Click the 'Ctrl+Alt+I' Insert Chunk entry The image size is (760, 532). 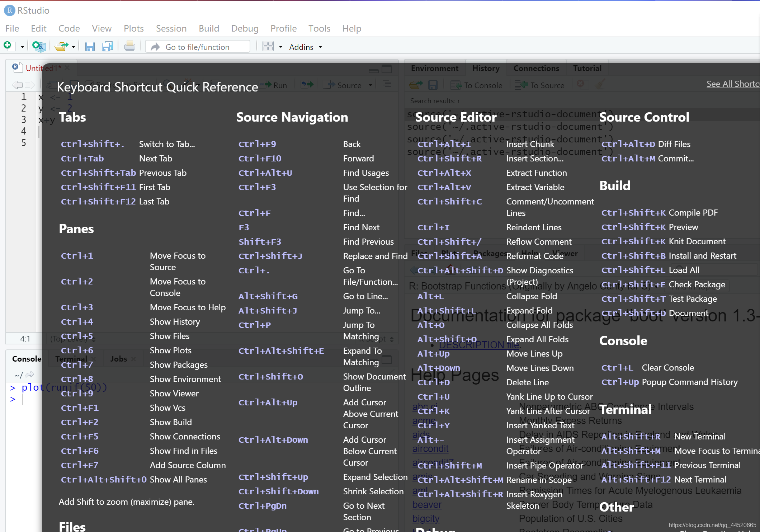486,144
